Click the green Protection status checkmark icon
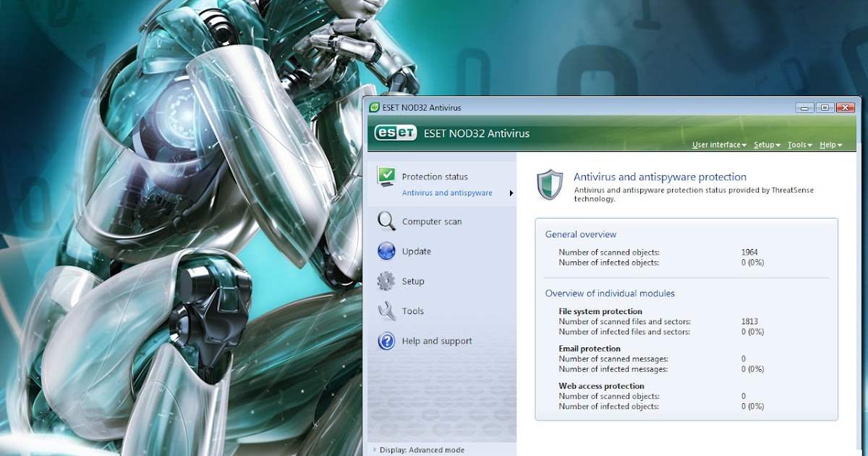 387,176
